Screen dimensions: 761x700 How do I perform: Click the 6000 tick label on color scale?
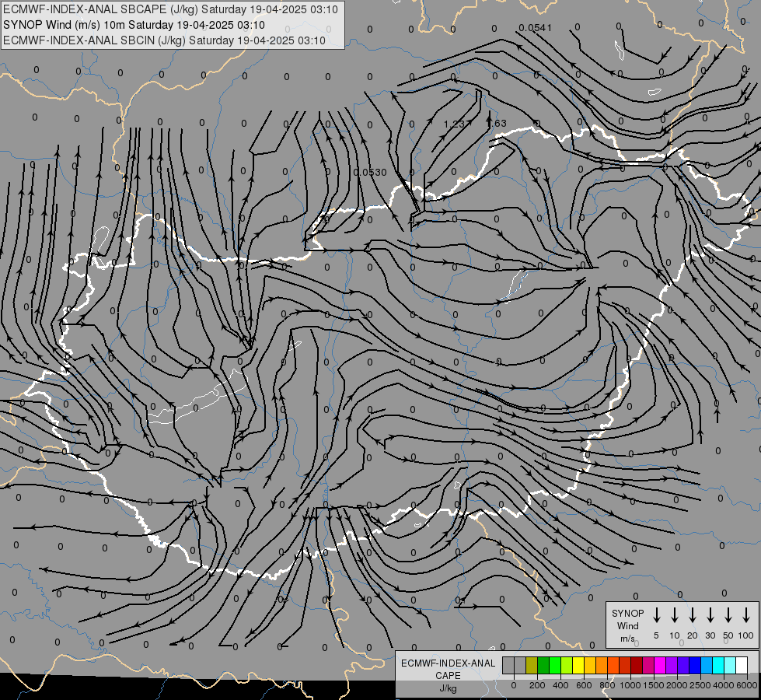pos(747,685)
